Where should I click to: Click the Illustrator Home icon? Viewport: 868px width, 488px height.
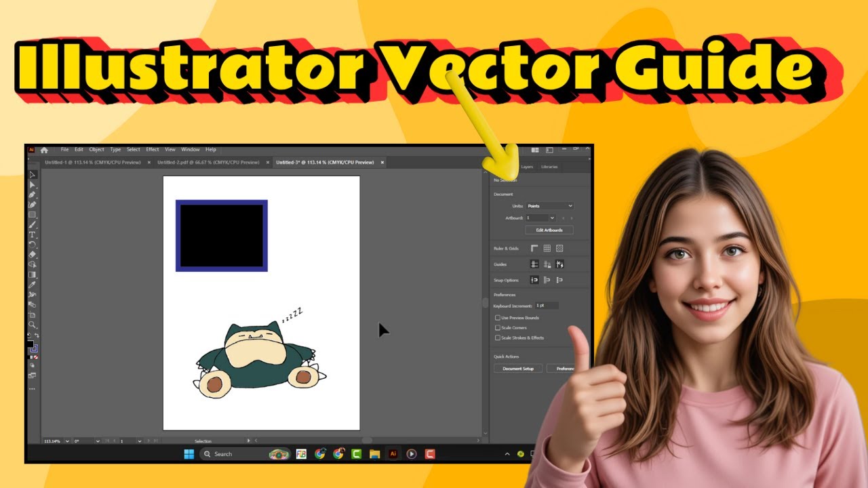pos(44,150)
